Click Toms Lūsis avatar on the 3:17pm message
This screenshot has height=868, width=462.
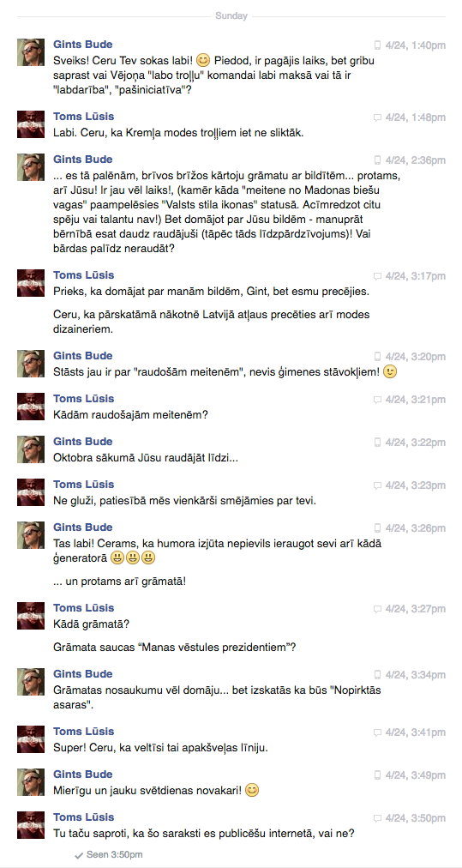[31, 283]
